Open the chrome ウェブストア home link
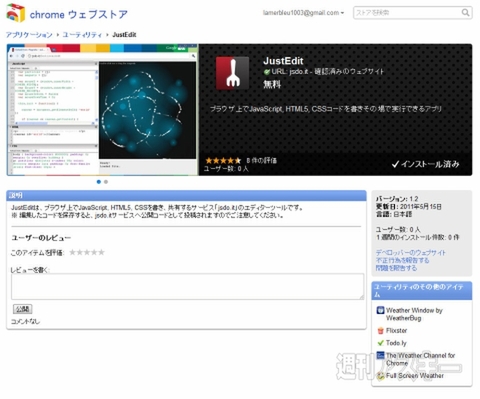This screenshot has width=480, height=399. pyautogui.click(x=79, y=15)
